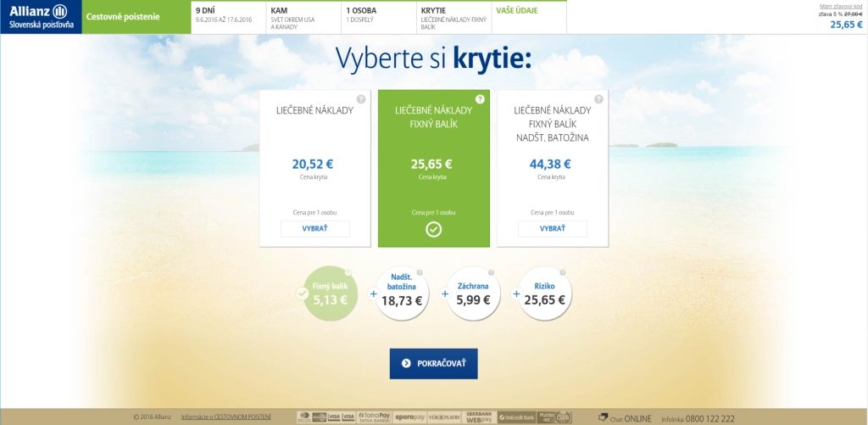This screenshot has height=425, width=868.
Task: Click the Allianz Slovenská poisťovňa logo
Action: (41, 16)
